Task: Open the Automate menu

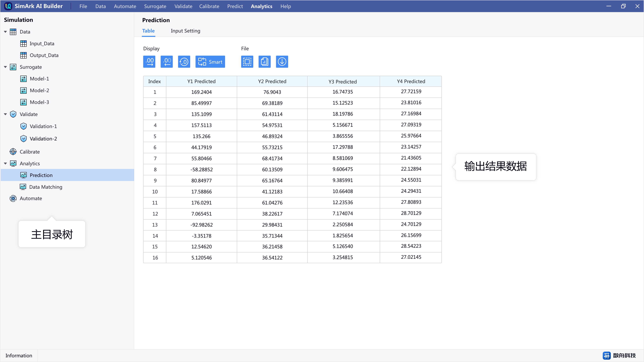Action: coord(125,6)
